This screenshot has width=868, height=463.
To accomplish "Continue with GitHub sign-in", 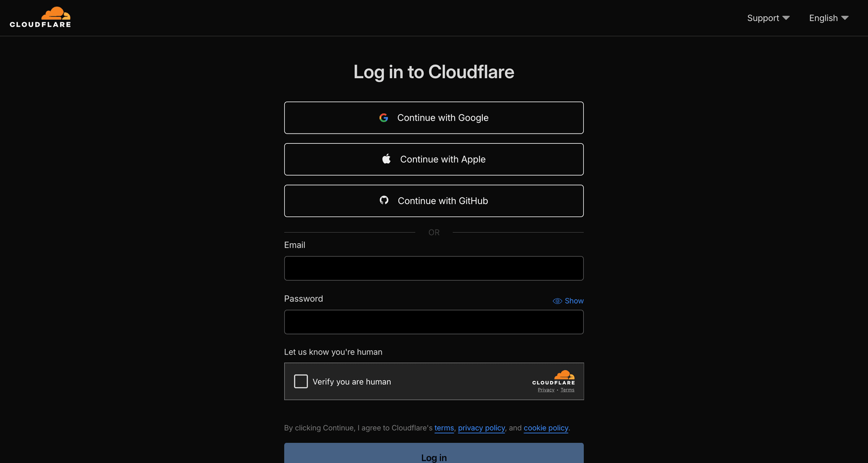I will (434, 201).
